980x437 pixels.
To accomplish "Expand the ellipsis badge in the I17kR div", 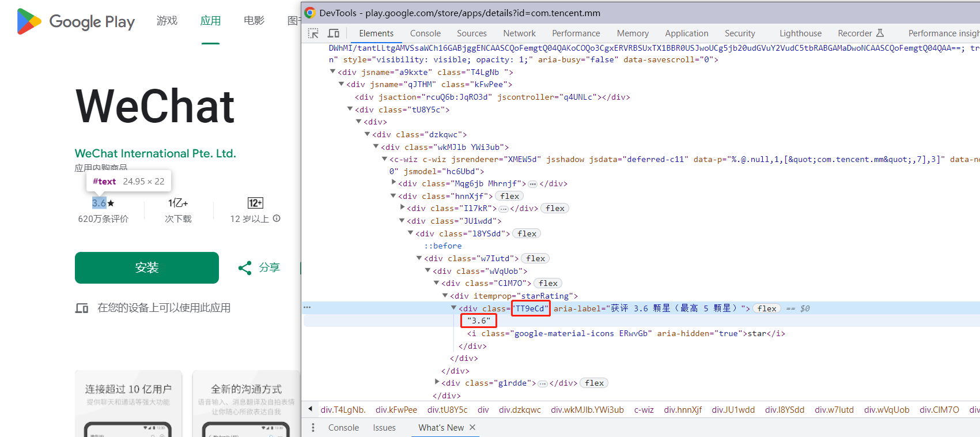I will pos(504,209).
